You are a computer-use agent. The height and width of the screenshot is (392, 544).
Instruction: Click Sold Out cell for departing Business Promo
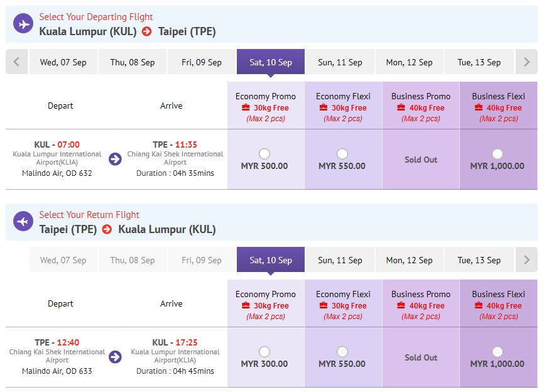coord(421,160)
